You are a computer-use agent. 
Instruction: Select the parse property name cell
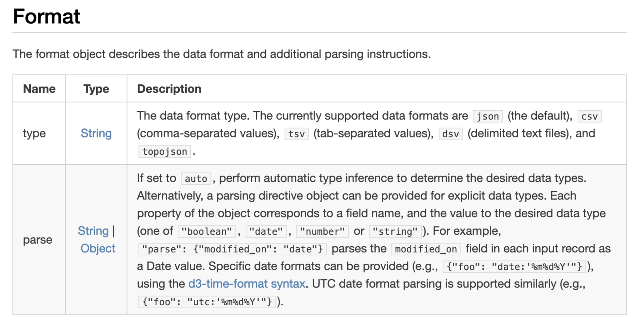point(37,240)
